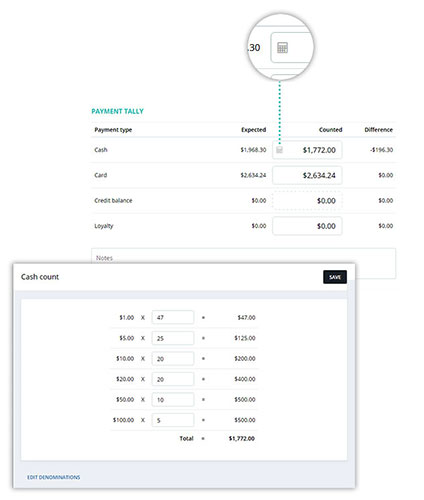Click the Difference column header
Image resolution: width=424 pixels, height=500 pixels.
[x=379, y=130]
